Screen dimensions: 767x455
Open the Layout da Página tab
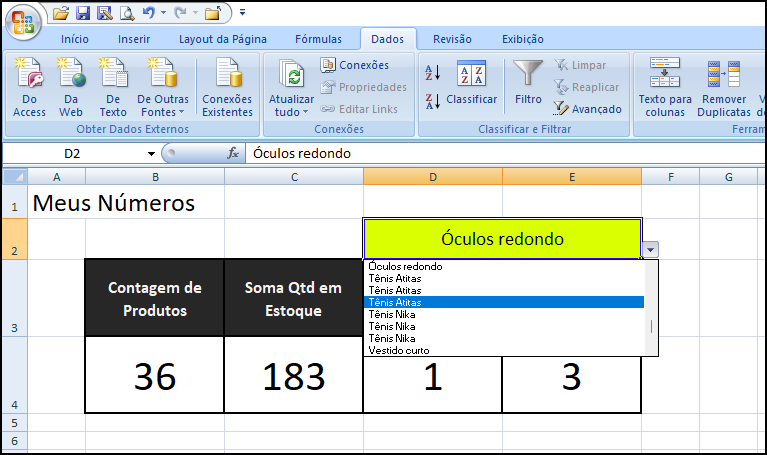pyautogui.click(x=223, y=39)
